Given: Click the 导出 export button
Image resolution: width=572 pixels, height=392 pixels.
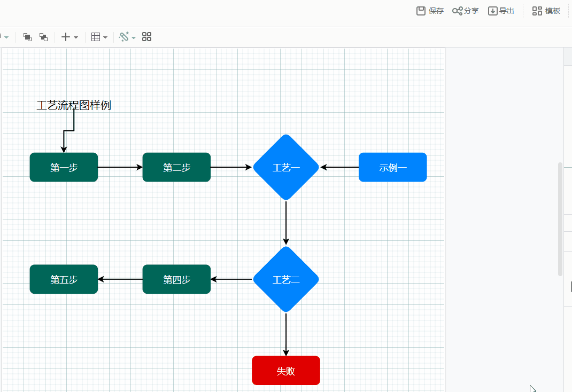Looking at the screenshot, I should 501,11.
